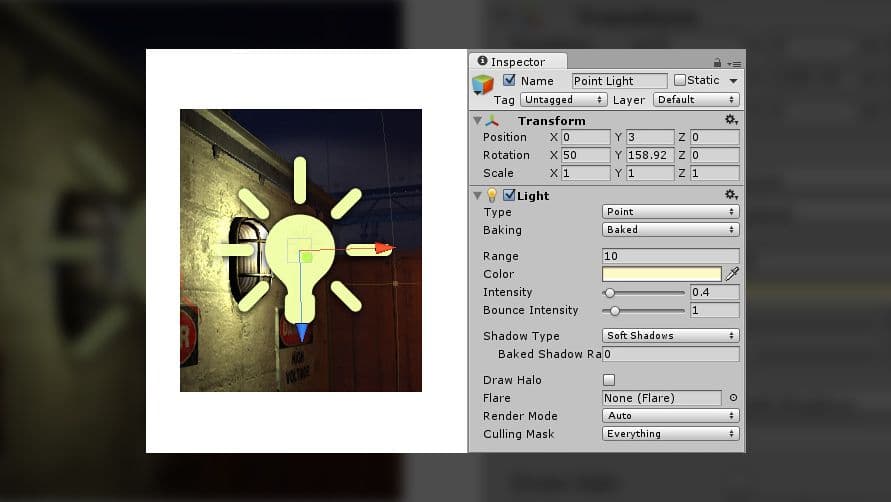
Task: Click the Culling Mask label
Action: coord(518,434)
